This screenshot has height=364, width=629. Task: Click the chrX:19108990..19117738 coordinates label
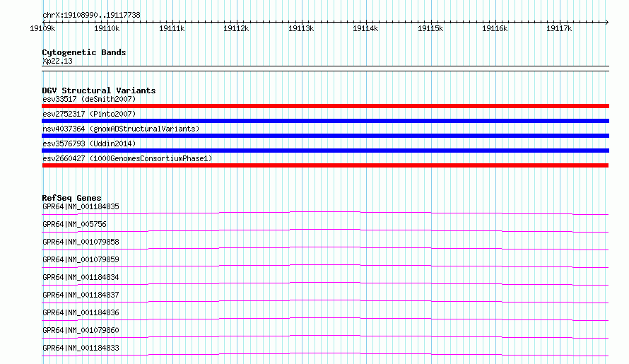click(91, 16)
